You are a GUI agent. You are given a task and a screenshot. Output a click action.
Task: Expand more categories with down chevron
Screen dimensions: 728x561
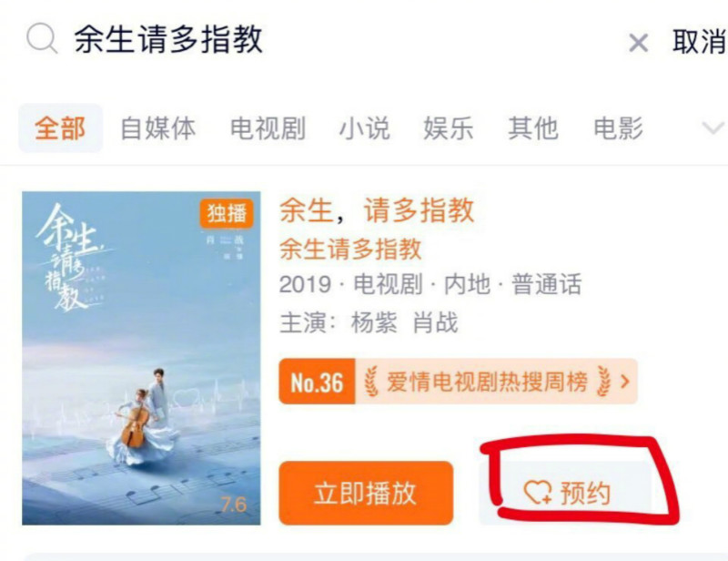[x=713, y=127]
